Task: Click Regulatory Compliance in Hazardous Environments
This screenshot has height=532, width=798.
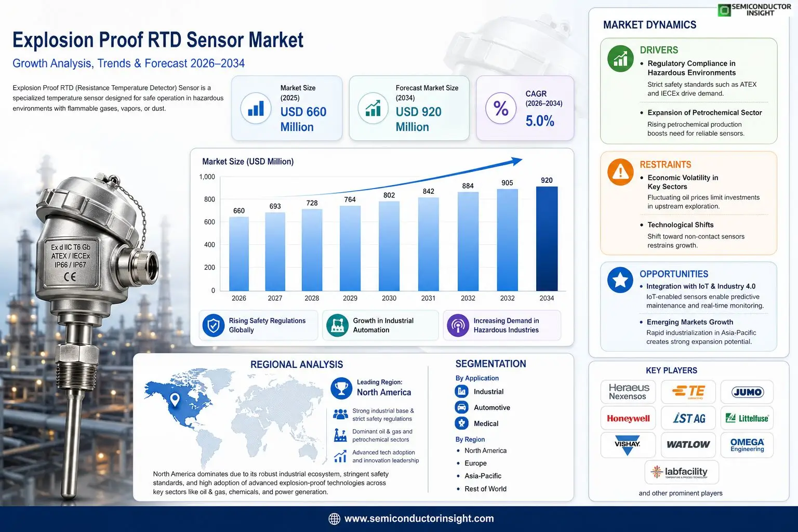Action: point(691,68)
